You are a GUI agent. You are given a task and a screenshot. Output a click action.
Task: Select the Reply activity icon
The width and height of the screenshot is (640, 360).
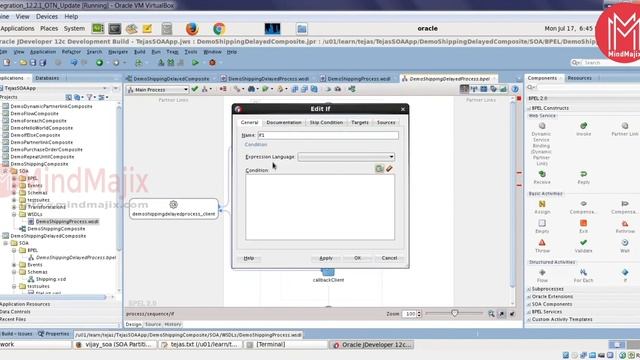(x=583, y=174)
